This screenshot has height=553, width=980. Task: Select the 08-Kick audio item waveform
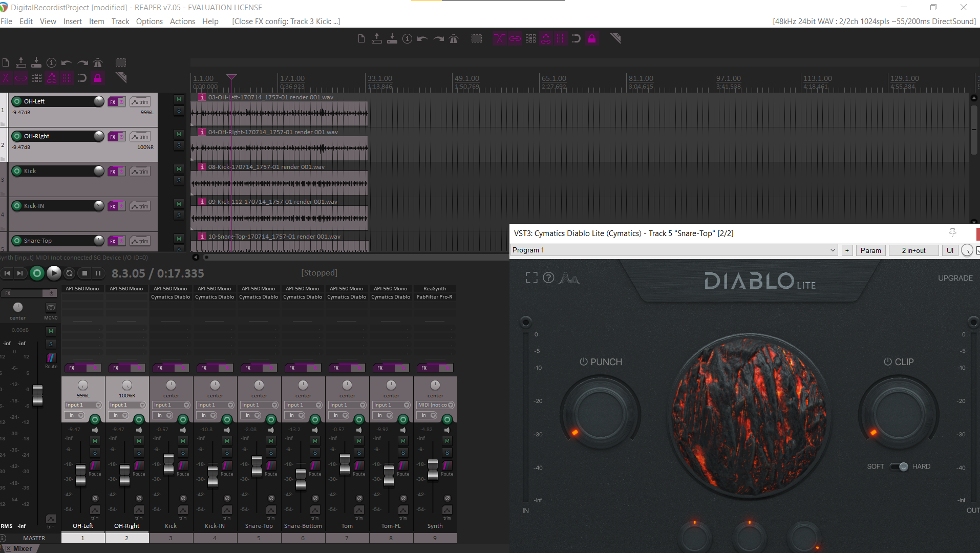click(279, 183)
